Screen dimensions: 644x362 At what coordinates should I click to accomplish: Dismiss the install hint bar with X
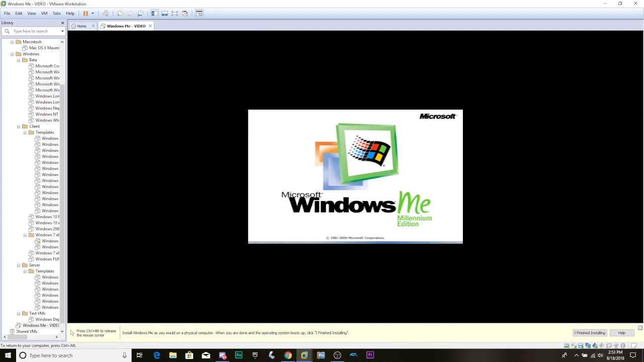click(640, 328)
